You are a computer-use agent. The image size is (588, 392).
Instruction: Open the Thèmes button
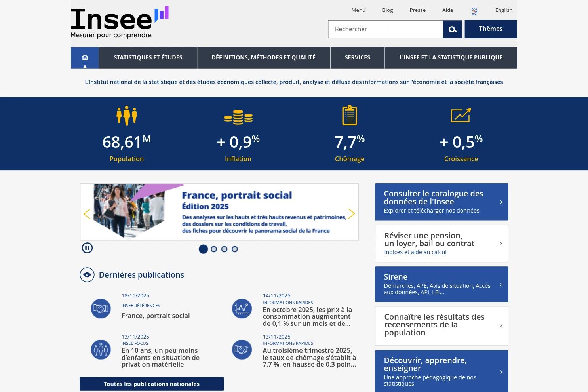491,29
